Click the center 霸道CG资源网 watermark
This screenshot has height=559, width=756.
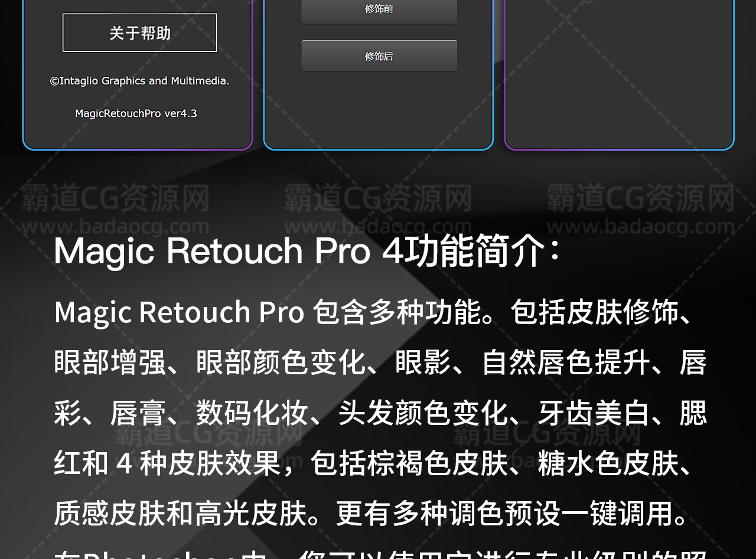pyautogui.click(x=378, y=198)
